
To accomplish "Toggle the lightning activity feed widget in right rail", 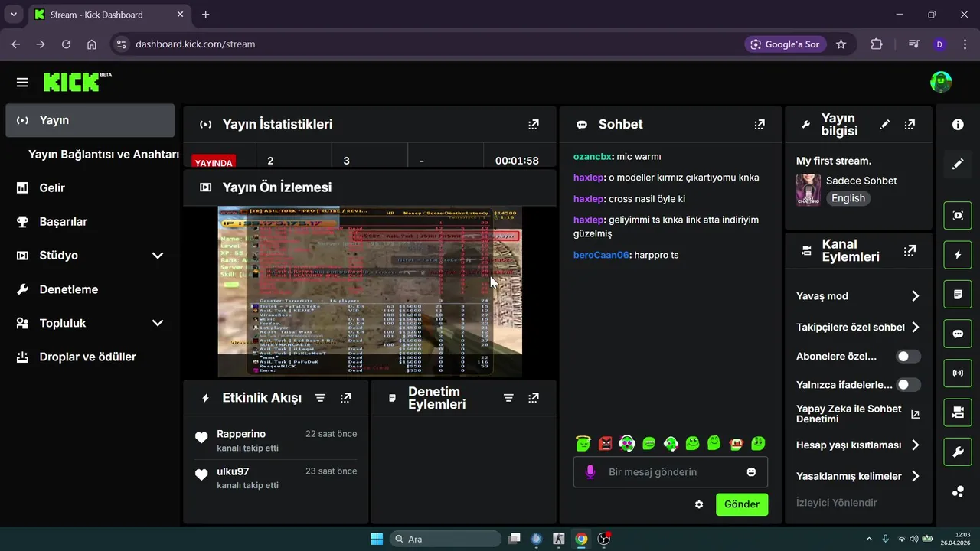I will [958, 255].
